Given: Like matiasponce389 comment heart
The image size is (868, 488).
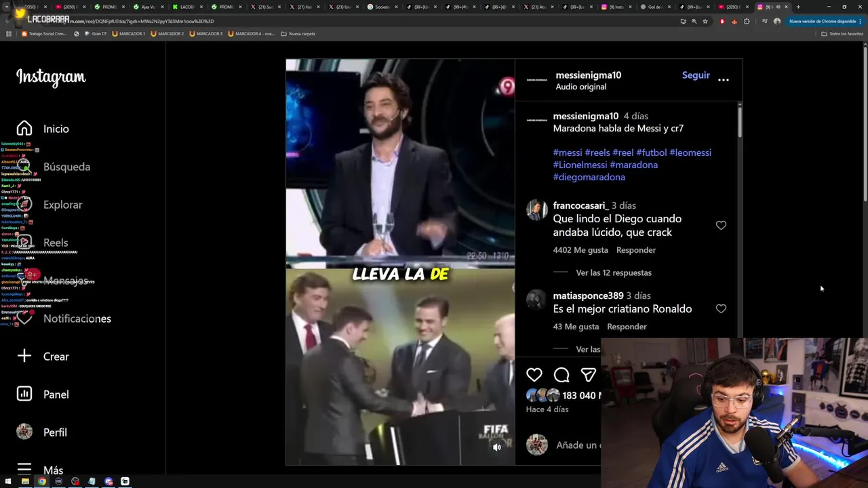Looking at the screenshot, I should (x=721, y=308).
